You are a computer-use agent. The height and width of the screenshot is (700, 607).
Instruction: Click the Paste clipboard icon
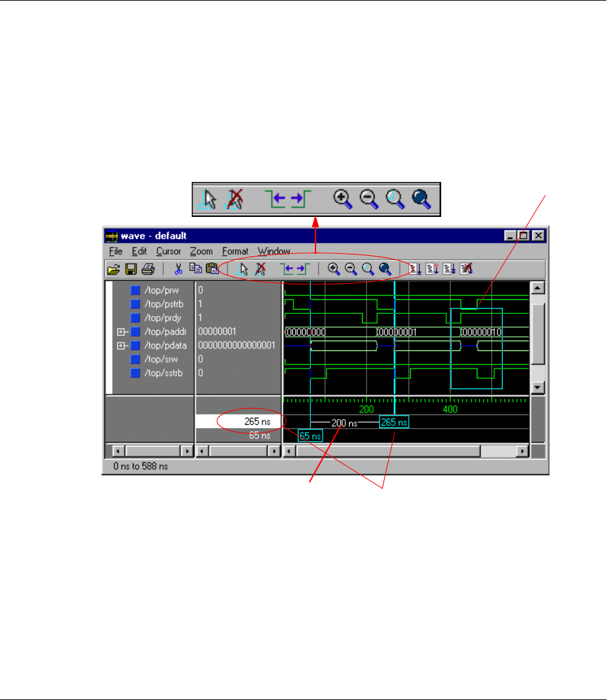(212, 268)
